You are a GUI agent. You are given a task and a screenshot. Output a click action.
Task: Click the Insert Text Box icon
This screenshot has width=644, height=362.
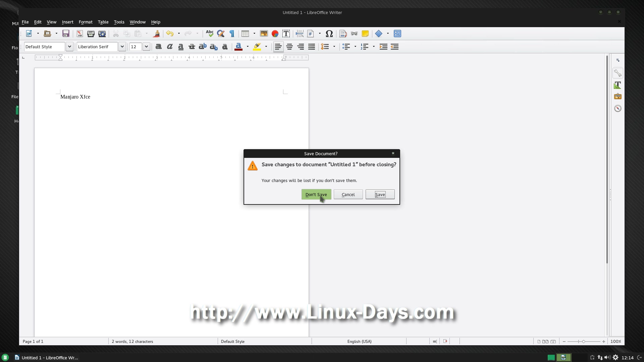pos(286,34)
